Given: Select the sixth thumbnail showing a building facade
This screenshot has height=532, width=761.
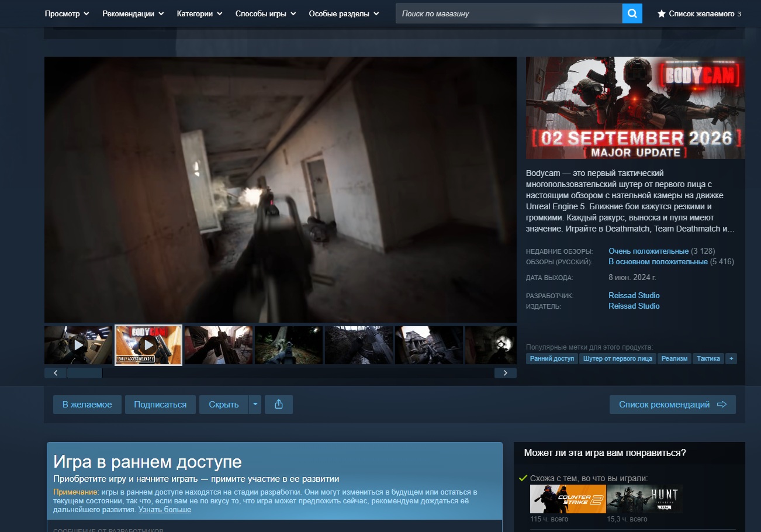Looking at the screenshot, I should (429, 345).
